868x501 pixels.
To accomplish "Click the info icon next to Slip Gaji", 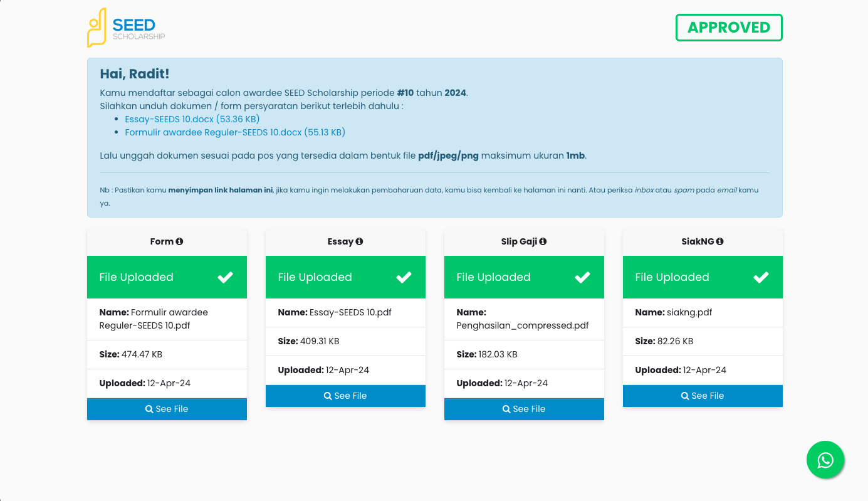I will click(x=543, y=241).
